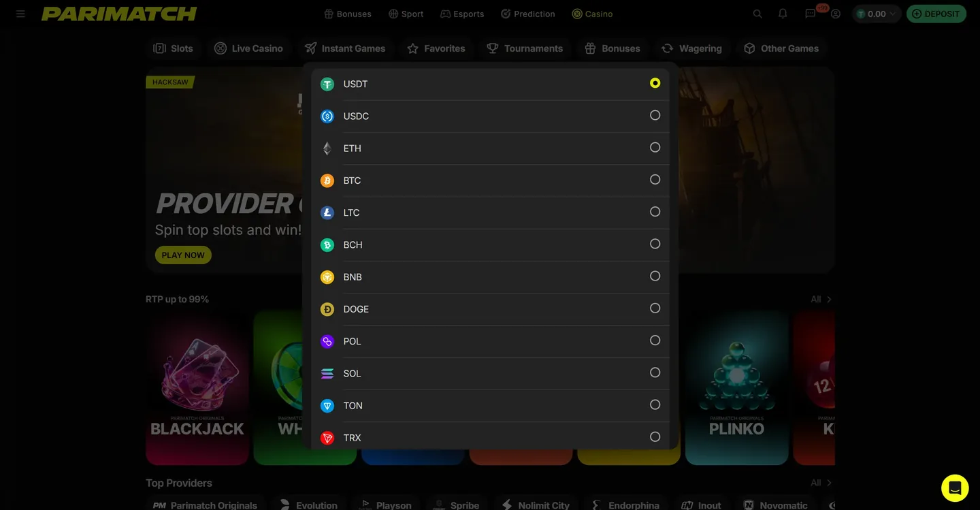Screen dimensions: 980x510
Task: Go to Bonuses in the top navigation
Action: coord(348,14)
